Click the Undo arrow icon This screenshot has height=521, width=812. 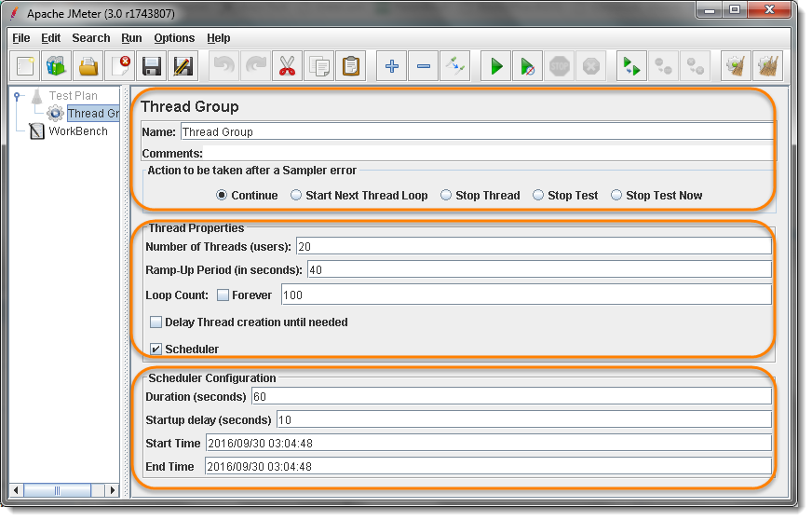tap(224, 66)
